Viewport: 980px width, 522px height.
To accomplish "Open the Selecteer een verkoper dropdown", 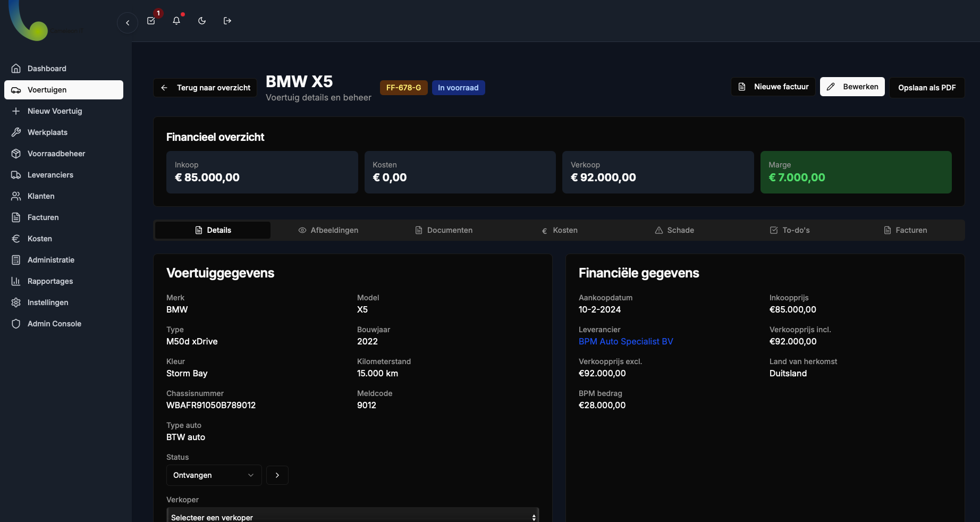I will pos(353,517).
